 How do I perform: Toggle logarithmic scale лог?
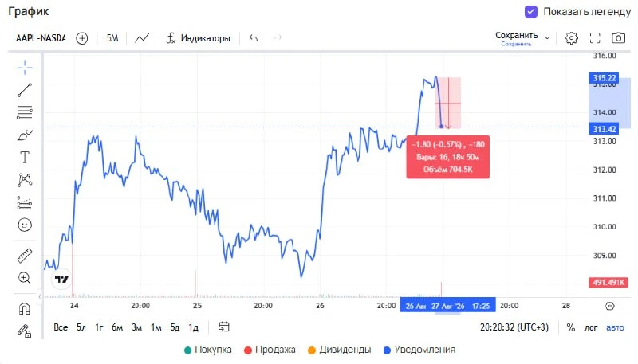591,327
